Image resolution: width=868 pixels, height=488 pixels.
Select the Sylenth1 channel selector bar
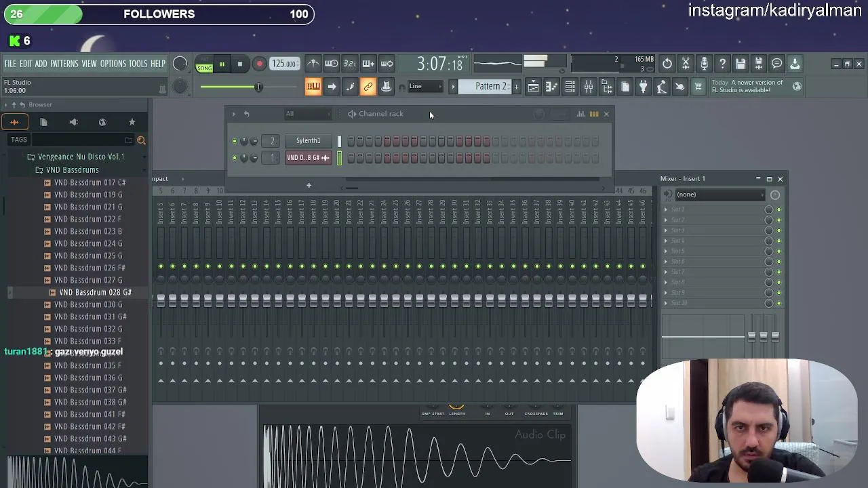coord(339,141)
